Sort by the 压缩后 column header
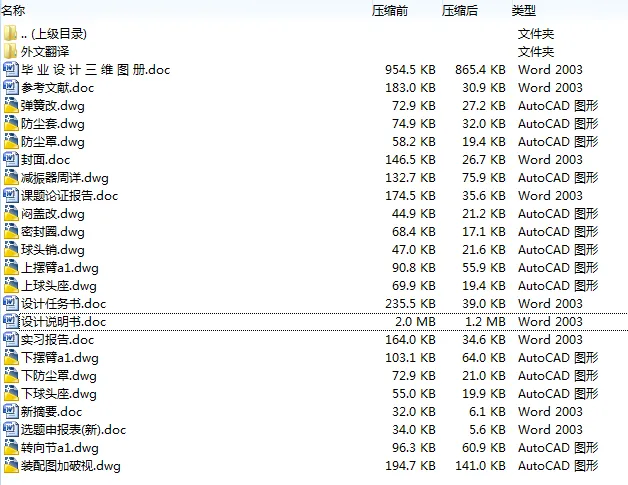The image size is (628, 485). click(460, 10)
